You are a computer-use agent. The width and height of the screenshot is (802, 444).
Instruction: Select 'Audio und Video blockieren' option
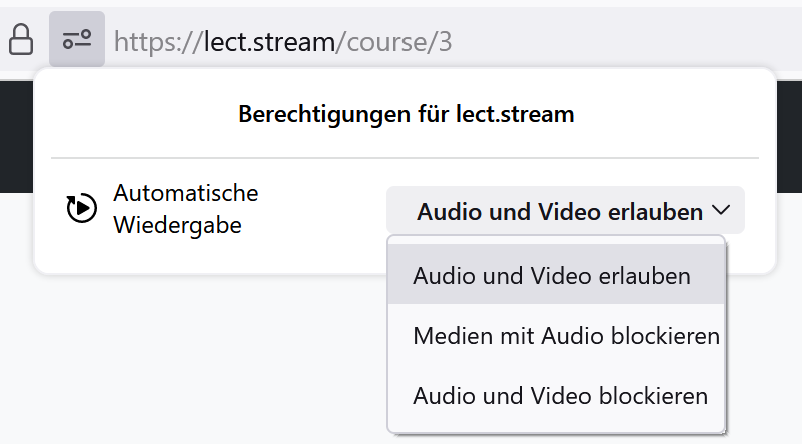tap(560, 395)
